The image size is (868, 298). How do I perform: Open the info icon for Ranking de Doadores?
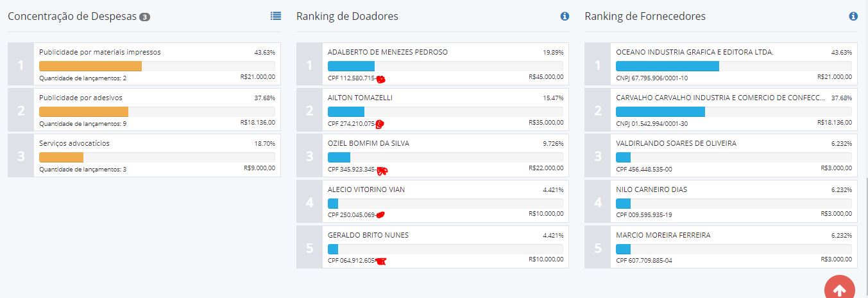[x=565, y=16]
